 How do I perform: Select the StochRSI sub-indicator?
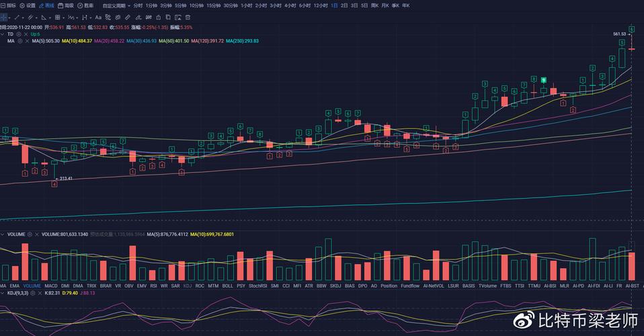click(x=258, y=286)
